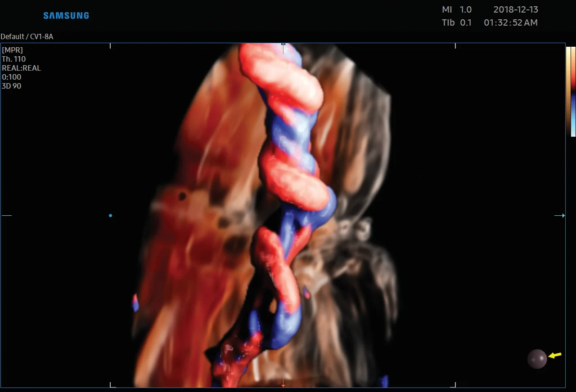The image size is (576, 392).
Task: Click the "Default / CV1-8A" preset label
Action: (x=27, y=36)
